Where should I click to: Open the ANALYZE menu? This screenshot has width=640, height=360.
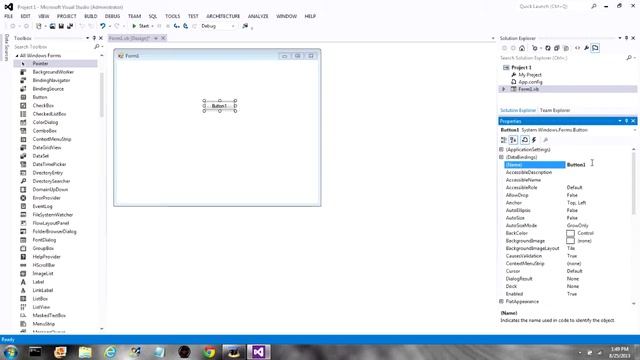[258, 16]
